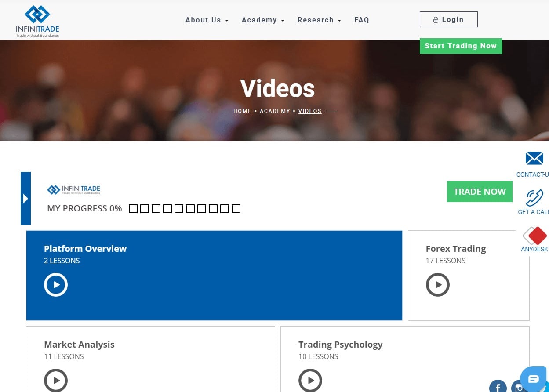Viewport: 549px width, 392px height.
Task: Open the Instagram social icon
Action: (x=520, y=388)
